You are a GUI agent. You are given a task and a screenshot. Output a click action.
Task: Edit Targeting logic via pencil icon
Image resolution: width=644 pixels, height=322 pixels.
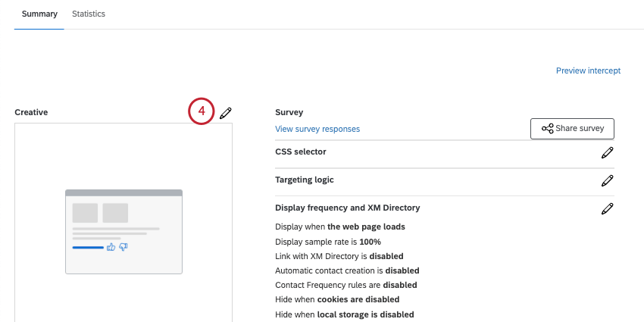click(607, 181)
